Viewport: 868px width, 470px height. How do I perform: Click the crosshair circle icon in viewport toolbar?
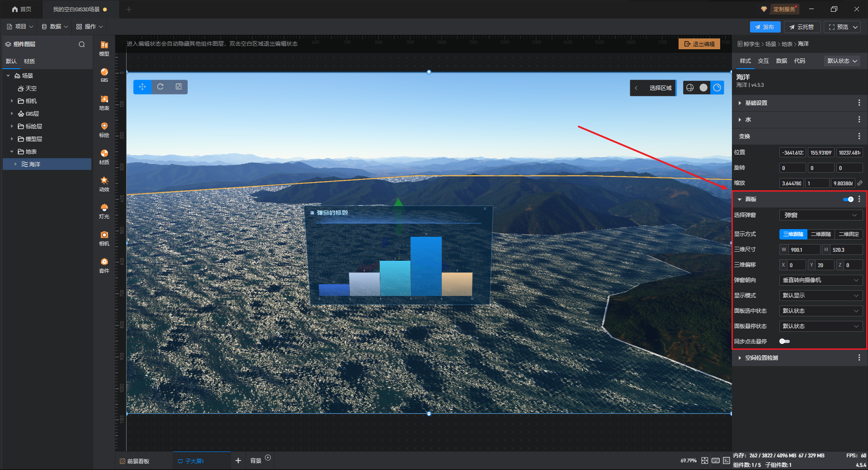pyautogui.click(x=690, y=88)
